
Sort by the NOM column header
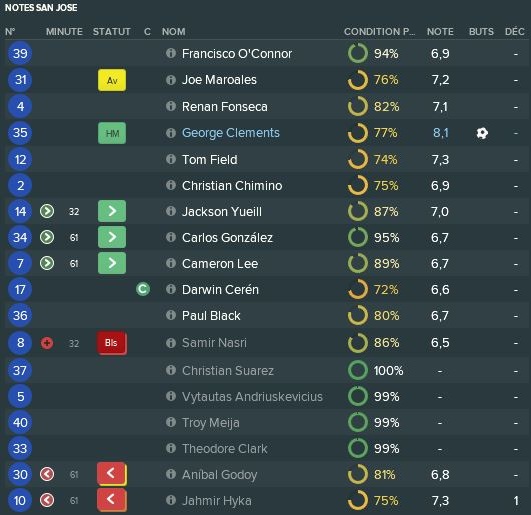pos(174,31)
